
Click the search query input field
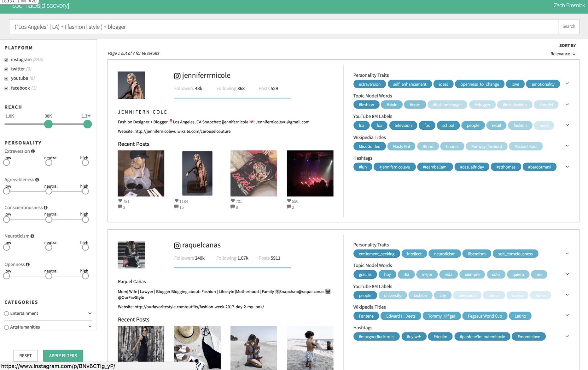pyautogui.click(x=283, y=27)
